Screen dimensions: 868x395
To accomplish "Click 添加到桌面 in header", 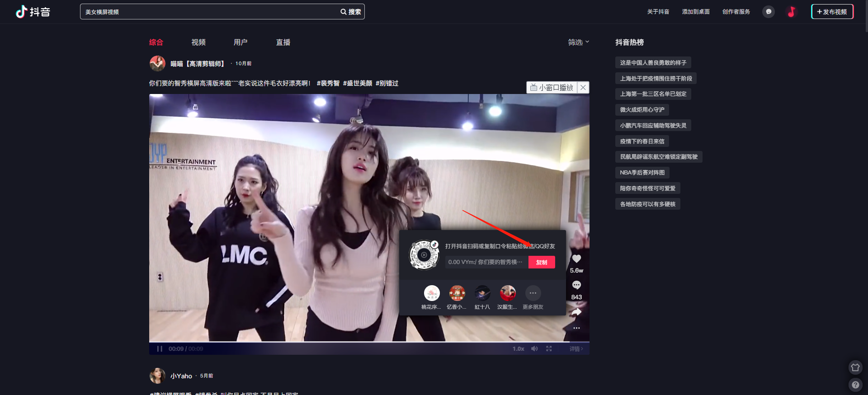I will tap(696, 12).
